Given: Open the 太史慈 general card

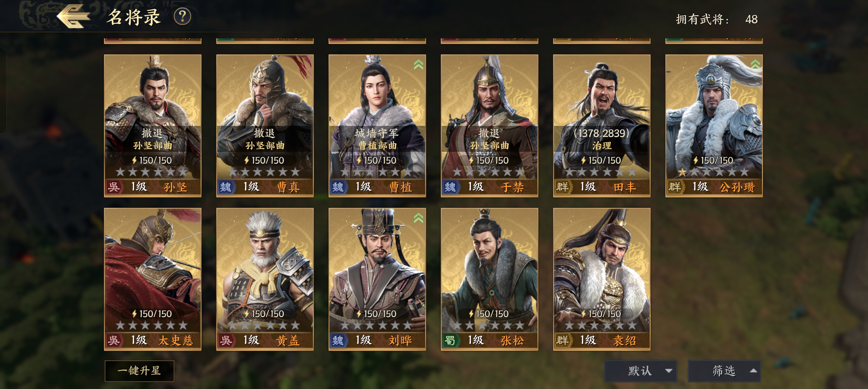Looking at the screenshot, I should [x=153, y=279].
